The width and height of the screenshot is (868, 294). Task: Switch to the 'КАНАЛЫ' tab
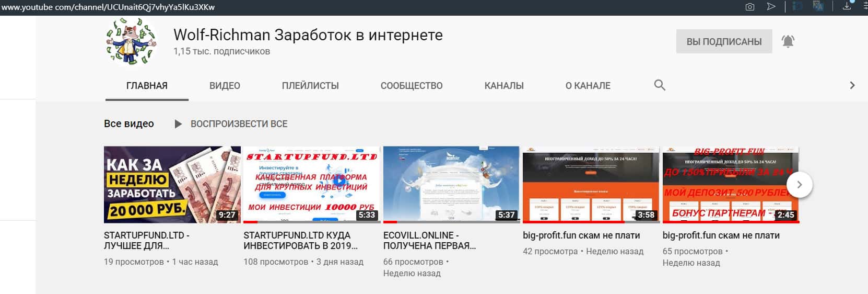(x=504, y=86)
